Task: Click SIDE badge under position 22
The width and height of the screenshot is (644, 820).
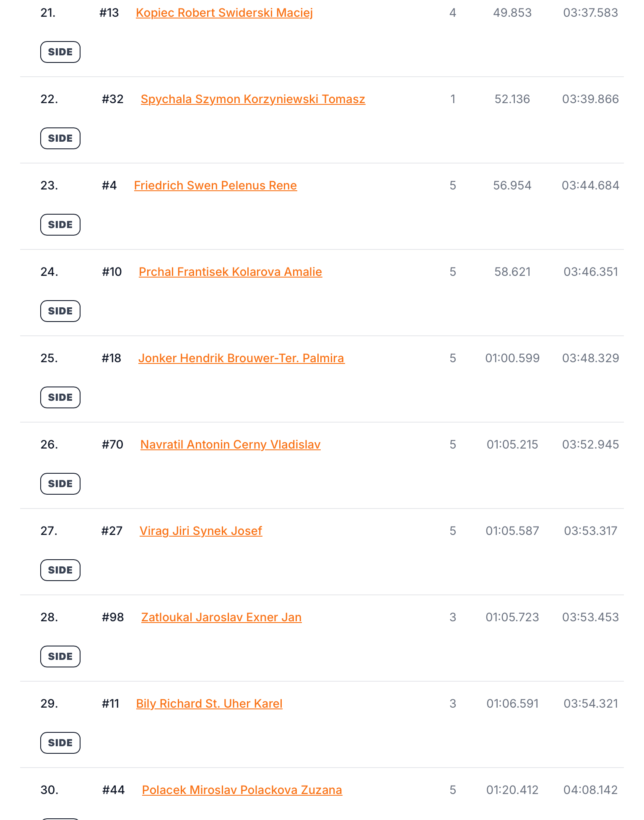Action: [x=60, y=138]
